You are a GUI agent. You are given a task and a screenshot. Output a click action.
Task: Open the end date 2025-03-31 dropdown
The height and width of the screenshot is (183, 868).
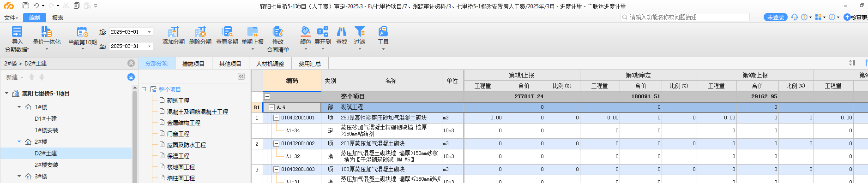tap(149, 46)
